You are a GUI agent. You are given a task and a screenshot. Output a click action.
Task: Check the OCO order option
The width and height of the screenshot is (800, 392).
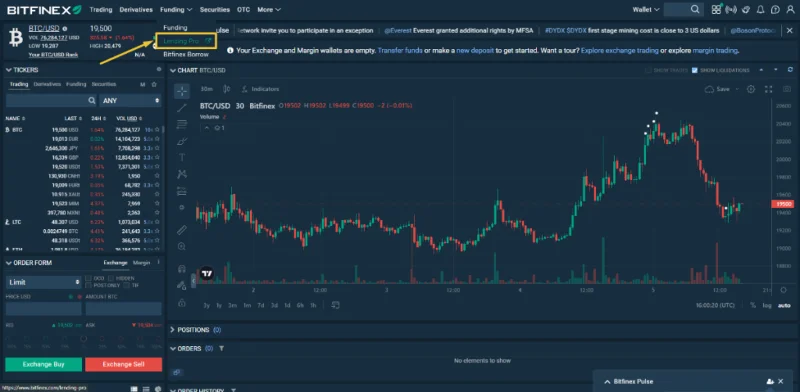pos(88,278)
